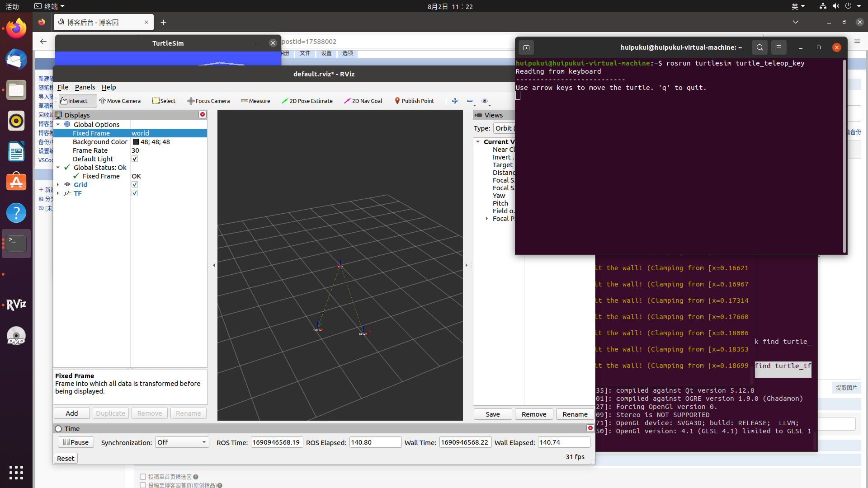Open the File menu in RViz

(x=63, y=87)
